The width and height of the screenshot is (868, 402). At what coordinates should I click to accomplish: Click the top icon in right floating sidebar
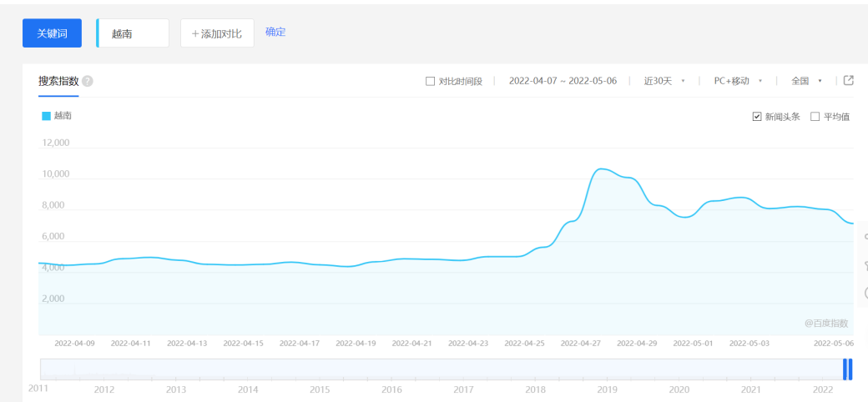point(865,238)
